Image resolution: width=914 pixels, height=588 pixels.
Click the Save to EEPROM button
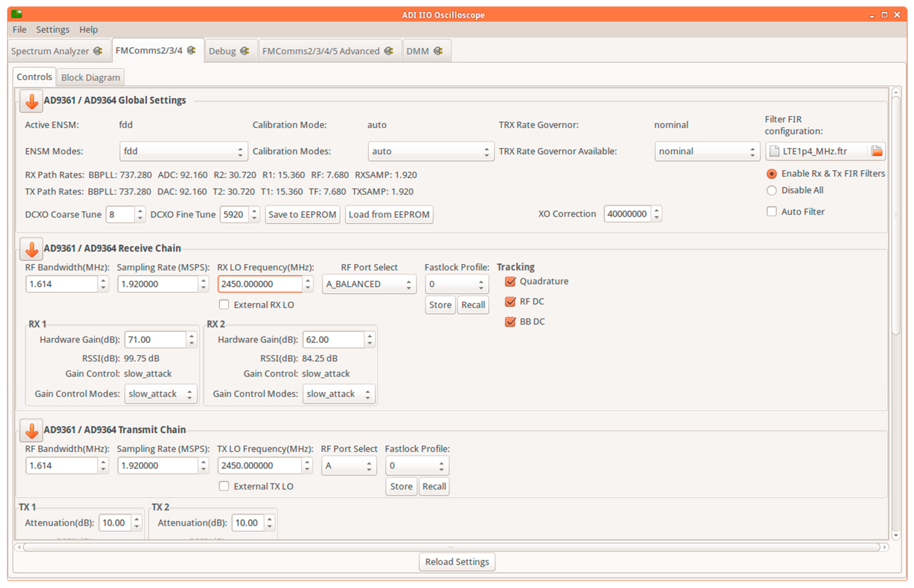coord(302,215)
